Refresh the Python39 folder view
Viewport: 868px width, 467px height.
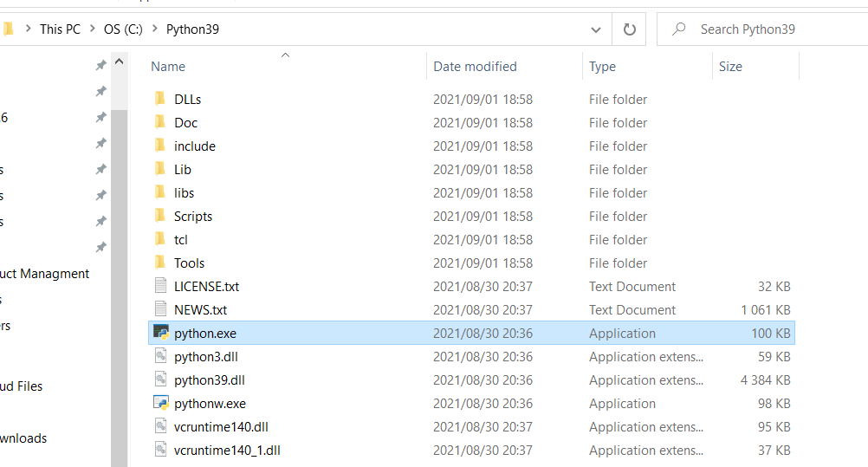(x=630, y=29)
